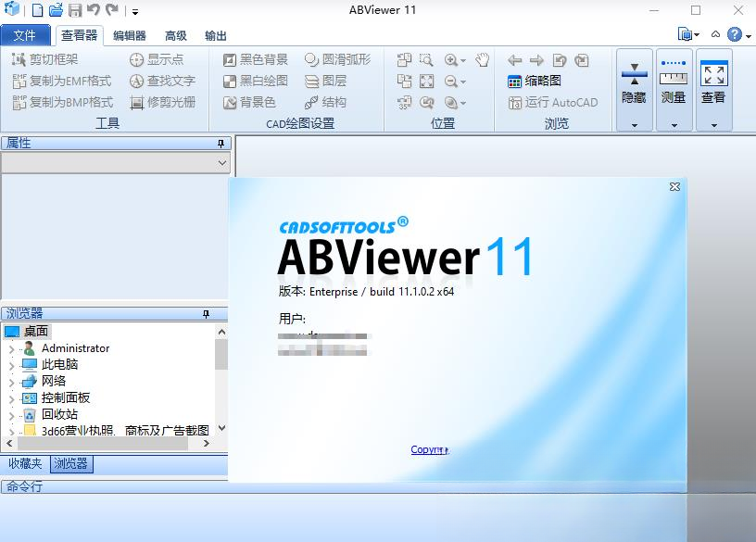The width and height of the screenshot is (756, 542).
Task: Click the zoom in magnifier icon
Action: pyautogui.click(x=451, y=60)
